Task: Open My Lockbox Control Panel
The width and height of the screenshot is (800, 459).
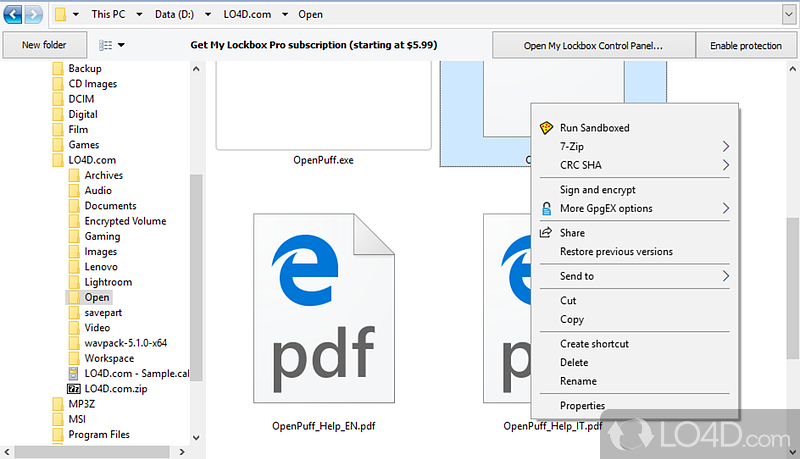Action: click(594, 46)
